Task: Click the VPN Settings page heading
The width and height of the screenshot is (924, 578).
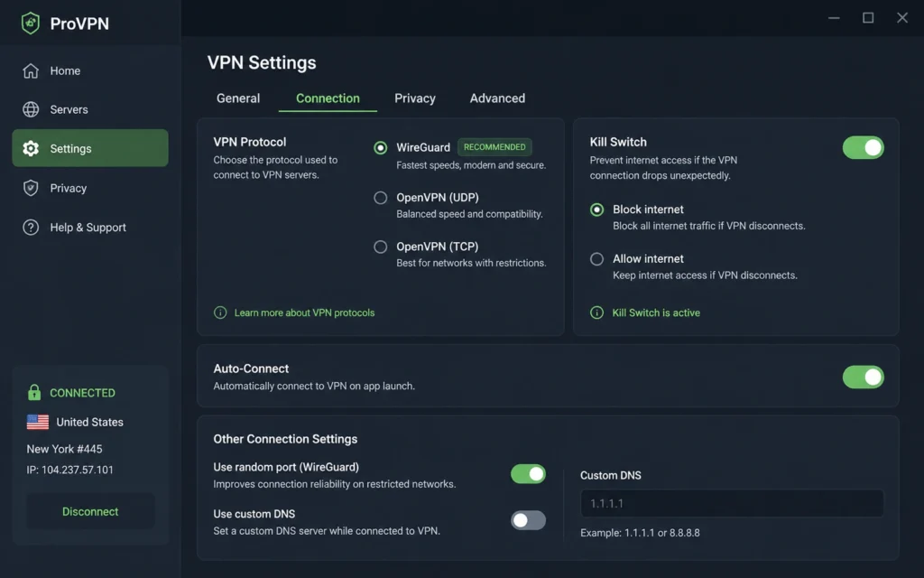Action: [x=262, y=62]
